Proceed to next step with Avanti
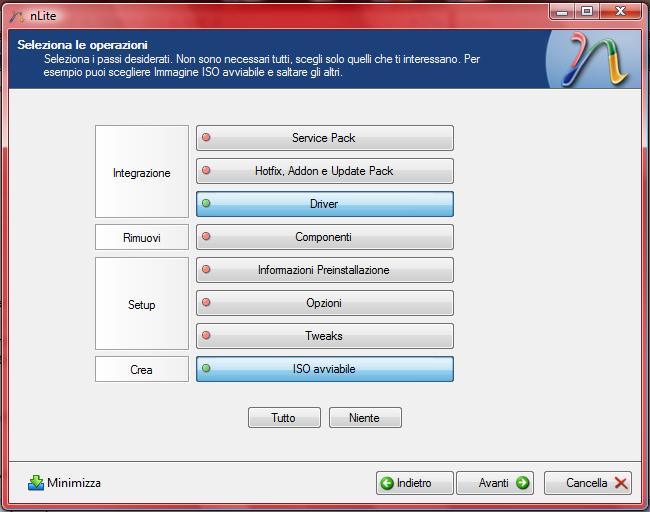 [x=495, y=483]
